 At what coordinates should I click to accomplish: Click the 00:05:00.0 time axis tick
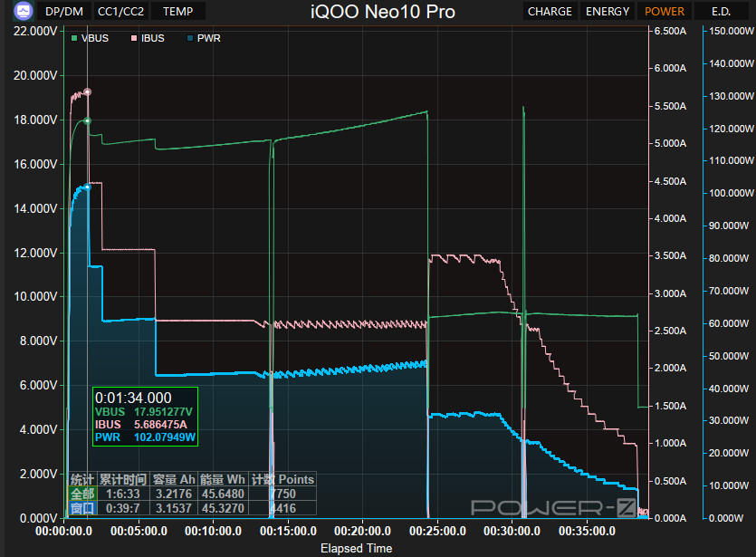click(x=139, y=531)
